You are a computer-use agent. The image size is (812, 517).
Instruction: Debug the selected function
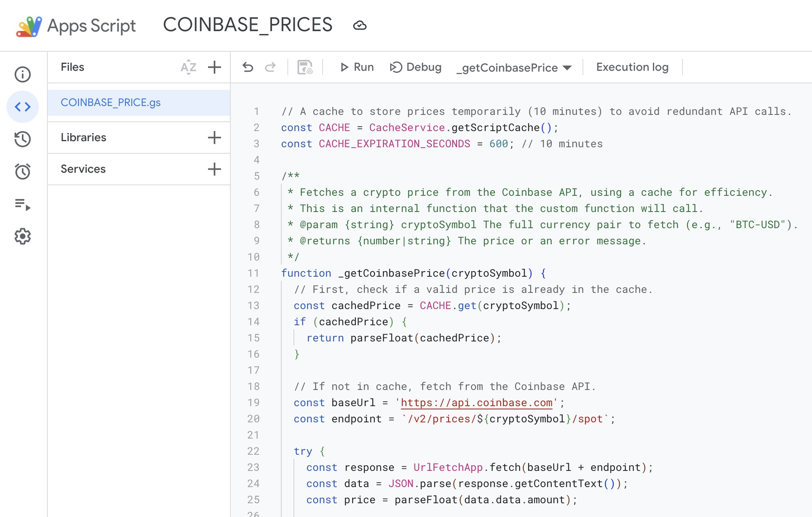point(416,67)
